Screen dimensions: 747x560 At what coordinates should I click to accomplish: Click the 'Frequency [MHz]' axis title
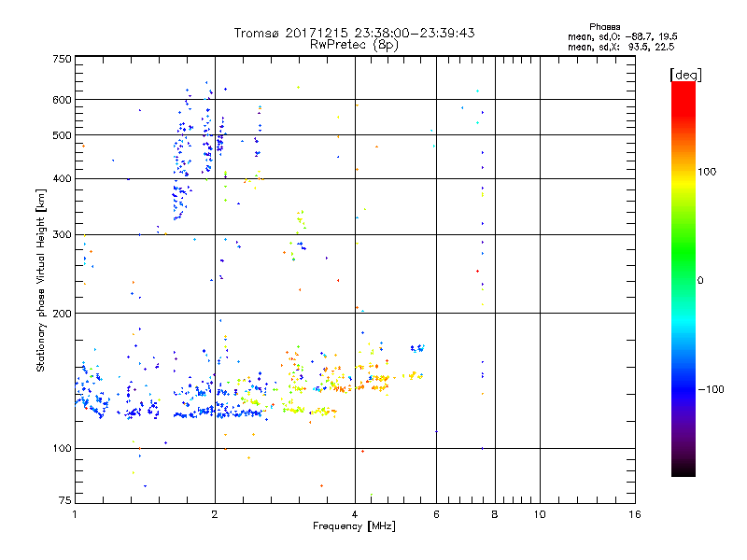[354, 526]
